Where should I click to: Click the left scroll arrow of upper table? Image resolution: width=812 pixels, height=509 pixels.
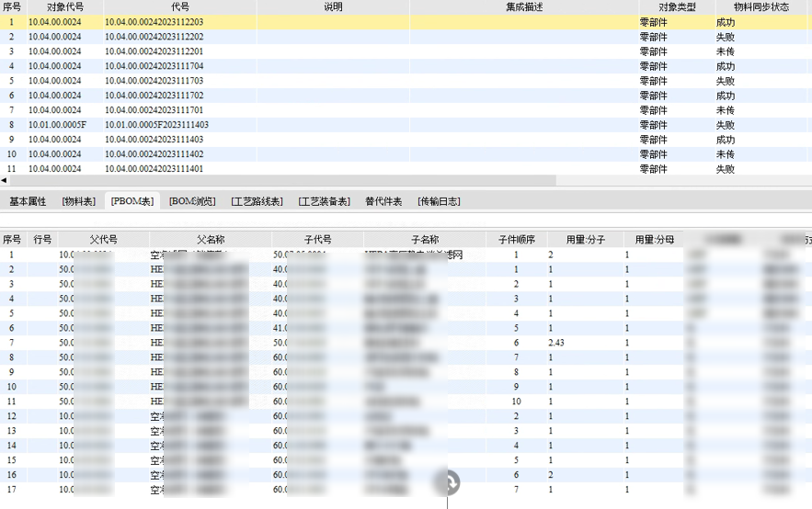pos(4,180)
